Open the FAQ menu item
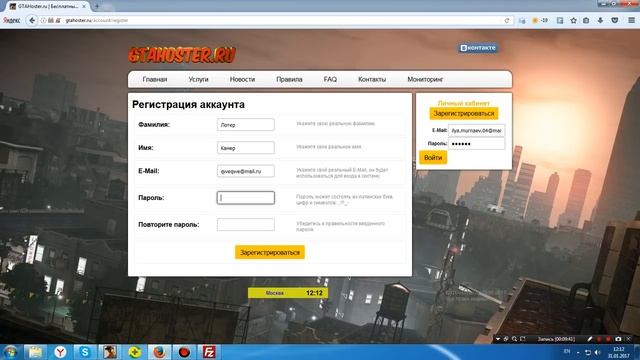640x360 pixels. [x=330, y=80]
